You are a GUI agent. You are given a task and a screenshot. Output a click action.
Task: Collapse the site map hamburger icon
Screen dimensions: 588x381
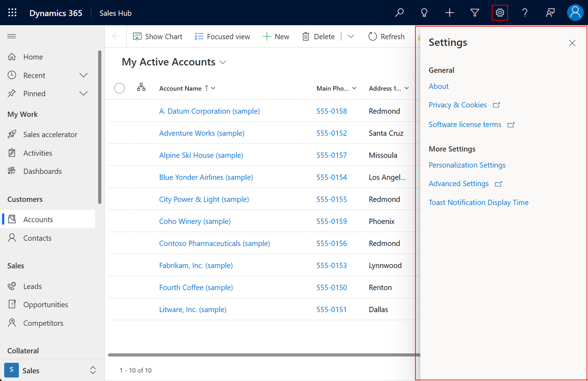[x=12, y=36]
